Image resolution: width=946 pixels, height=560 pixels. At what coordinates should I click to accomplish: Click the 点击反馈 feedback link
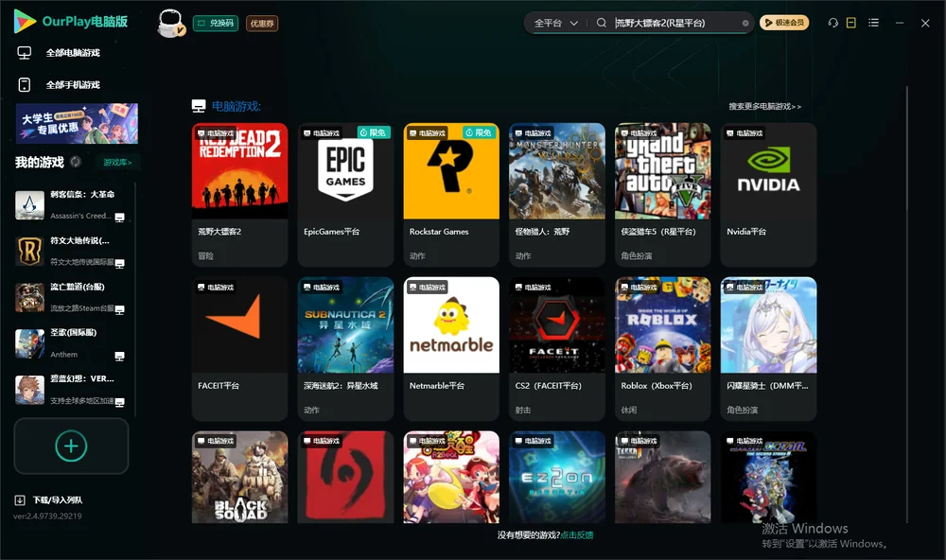click(x=577, y=535)
